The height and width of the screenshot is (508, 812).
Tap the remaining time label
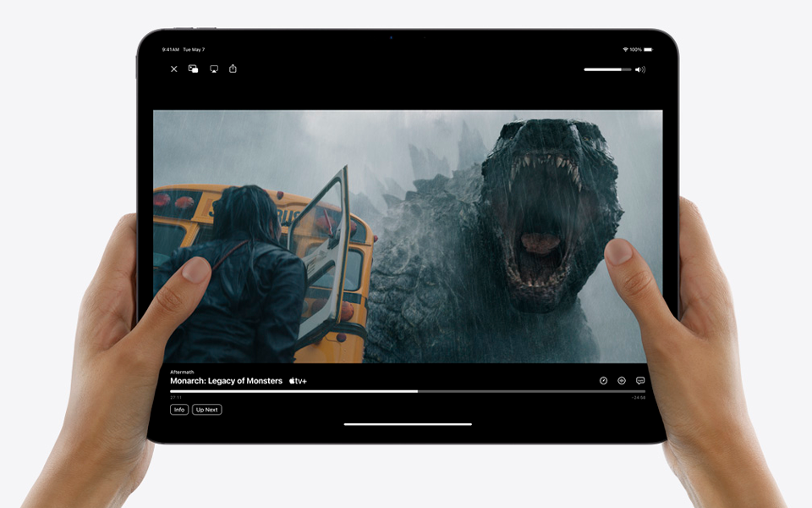click(x=638, y=398)
